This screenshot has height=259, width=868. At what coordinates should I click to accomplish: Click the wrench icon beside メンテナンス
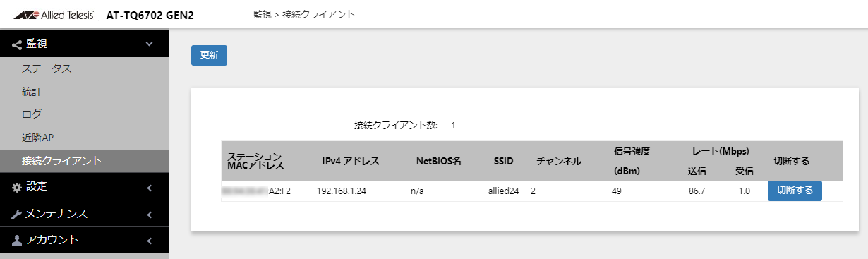tap(18, 214)
